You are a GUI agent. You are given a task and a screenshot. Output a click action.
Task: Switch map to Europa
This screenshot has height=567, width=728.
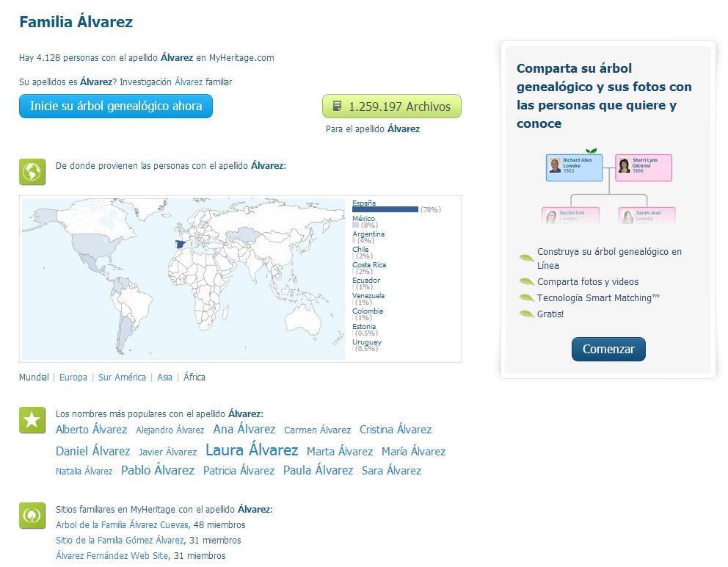tap(73, 378)
